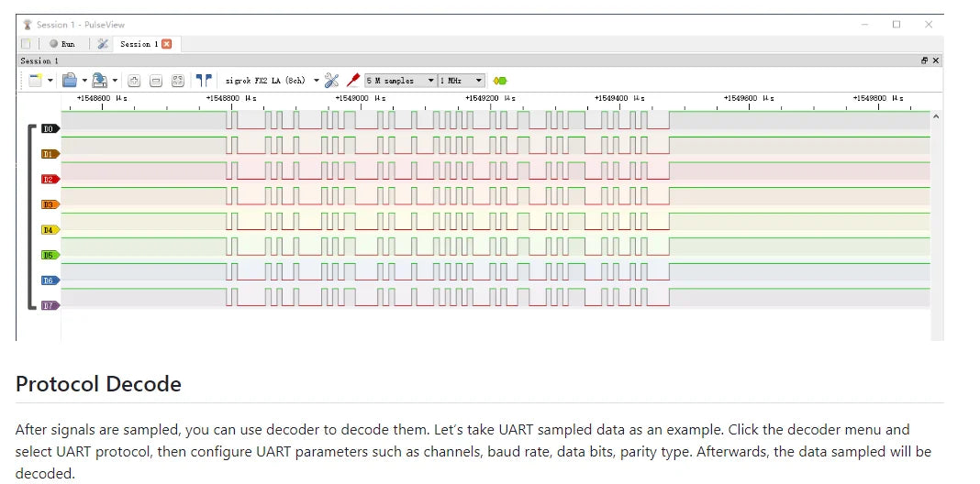Viewport: 980px width, 484px height.
Task: Click the yellow D4 channel label
Action: pos(50,230)
